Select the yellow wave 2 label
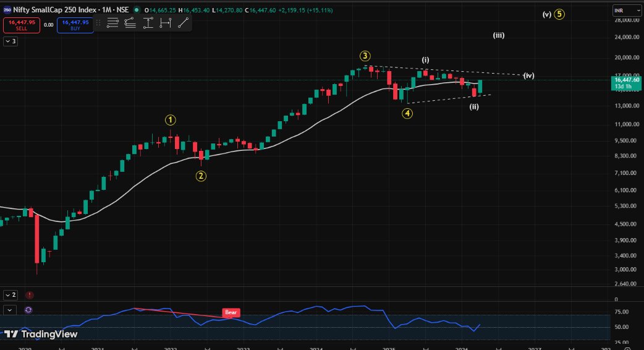The height and width of the screenshot is (350, 644). click(x=201, y=176)
